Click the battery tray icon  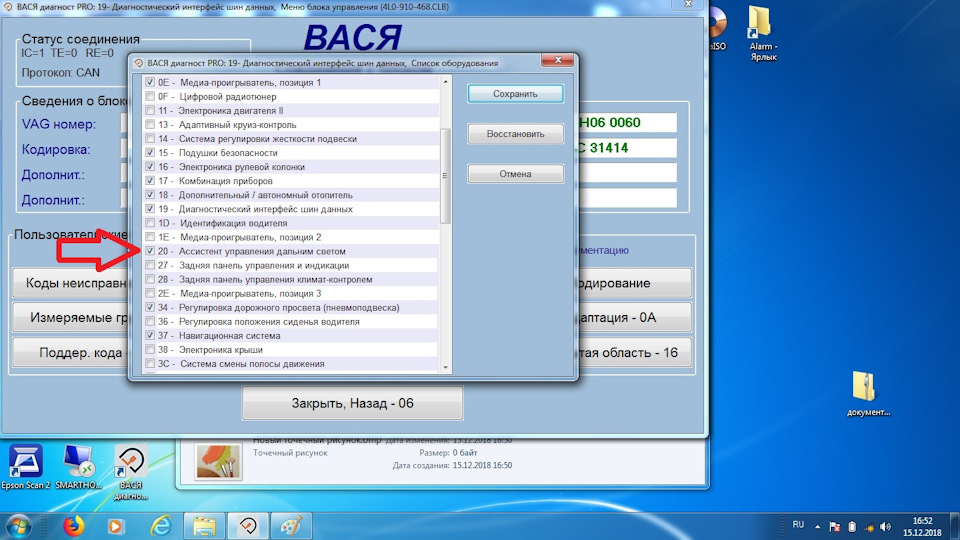pos(852,527)
